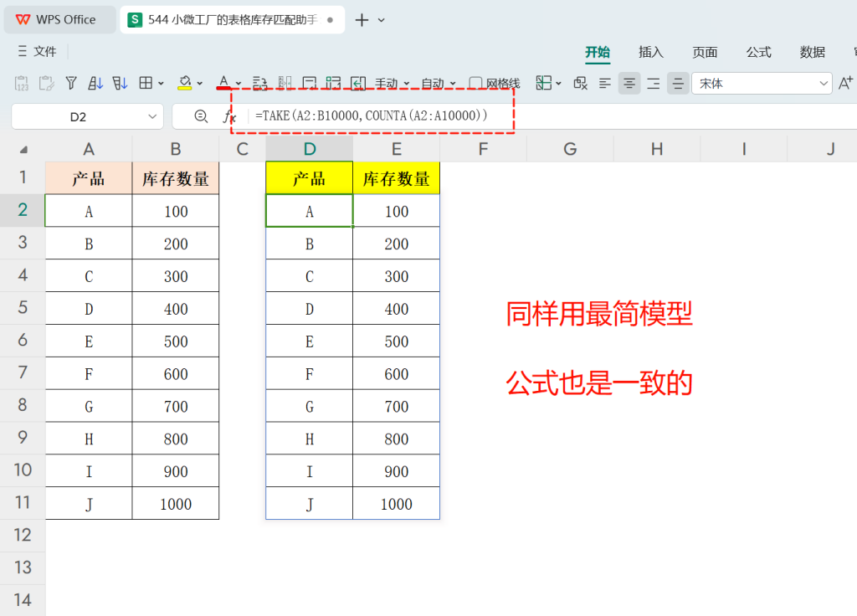Apply the yellow fill bucket color
The width and height of the screenshot is (857, 616).
click(x=185, y=83)
